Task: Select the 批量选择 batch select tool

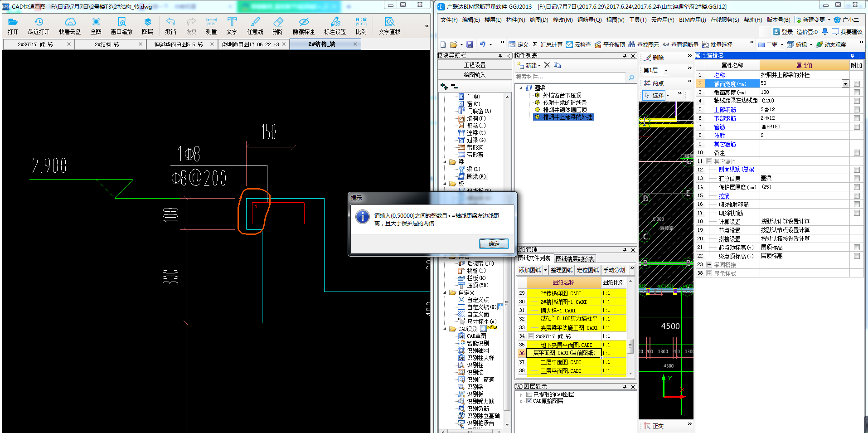Action: pos(718,44)
